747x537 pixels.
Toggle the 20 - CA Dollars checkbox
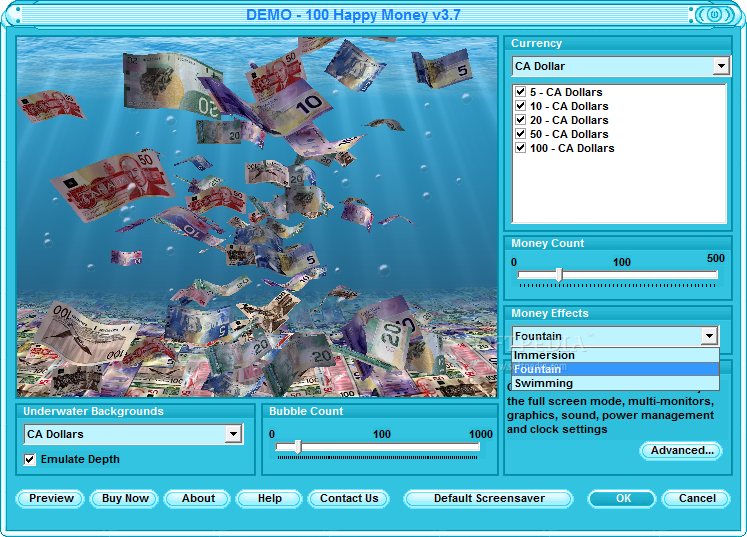pyautogui.click(x=520, y=120)
